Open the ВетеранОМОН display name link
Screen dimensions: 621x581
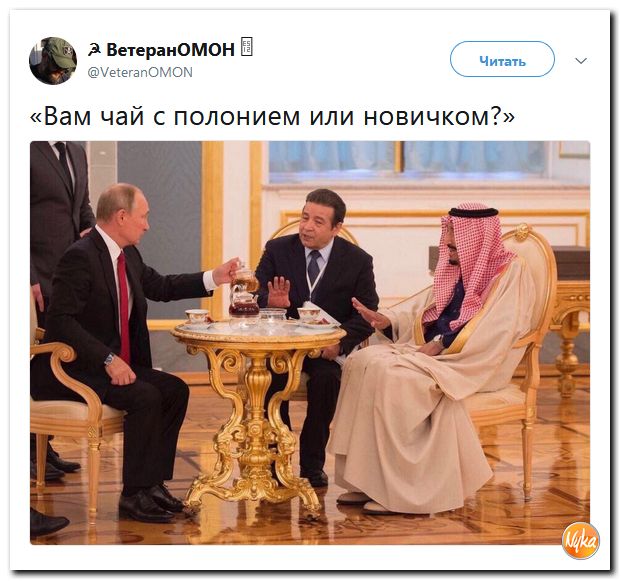click(x=170, y=50)
